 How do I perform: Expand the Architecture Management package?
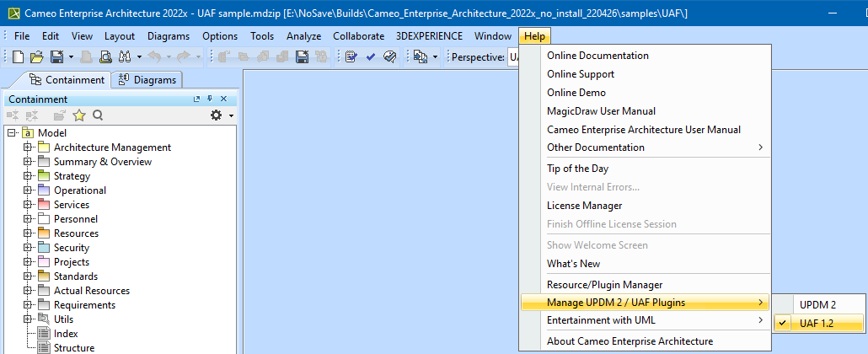[27, 147]
